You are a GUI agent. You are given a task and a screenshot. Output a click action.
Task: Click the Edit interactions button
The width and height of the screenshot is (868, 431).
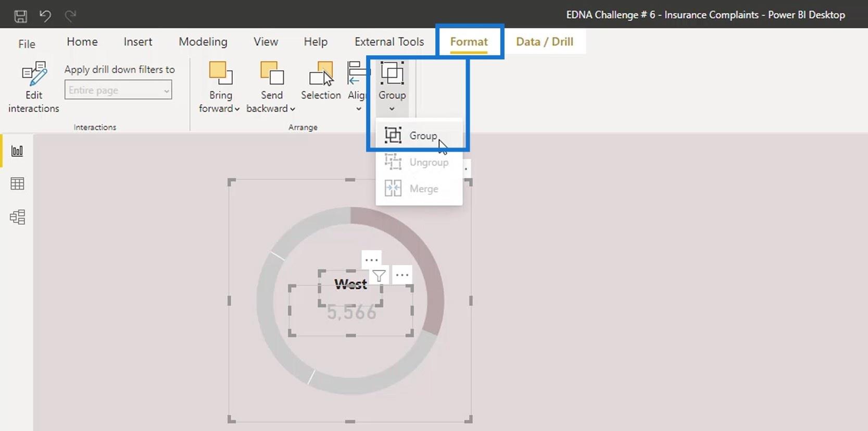[x=34, y=87]
